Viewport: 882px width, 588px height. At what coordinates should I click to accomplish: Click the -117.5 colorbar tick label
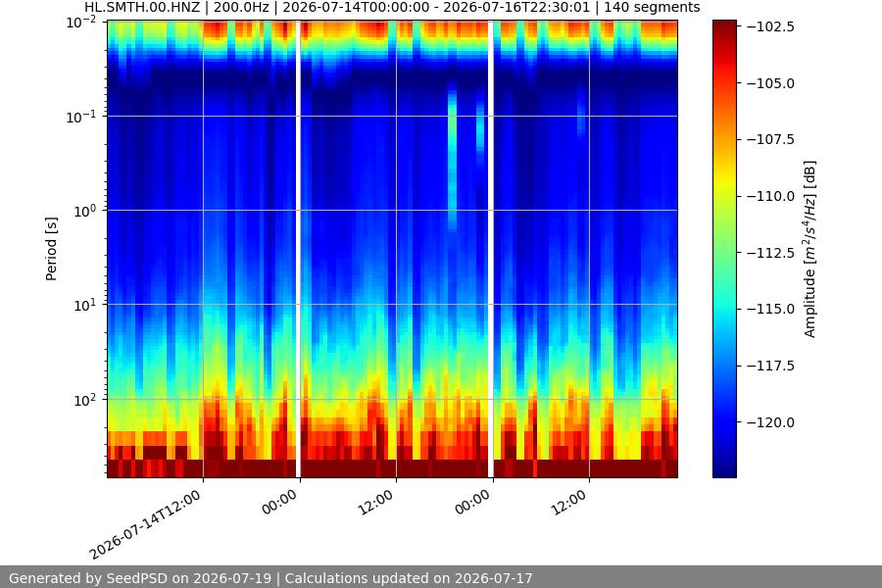click(x=770, y=366)
